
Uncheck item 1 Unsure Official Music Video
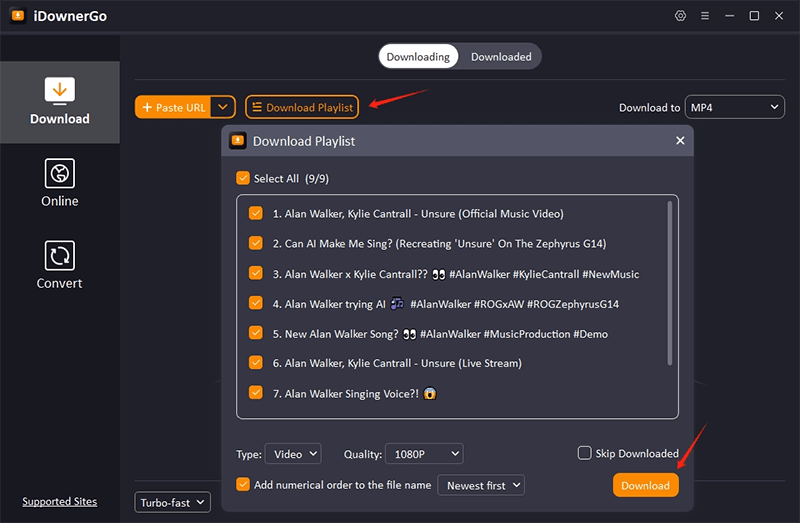tap(256, 213)
